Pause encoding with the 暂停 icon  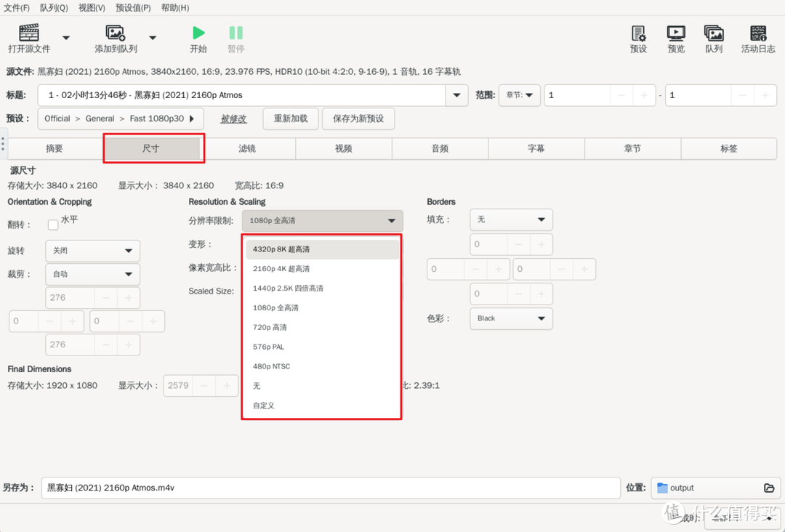[235, 33]
